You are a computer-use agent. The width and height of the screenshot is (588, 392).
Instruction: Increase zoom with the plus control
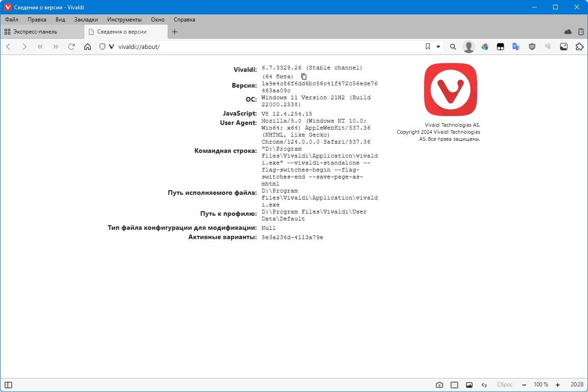tap(558, 385)
